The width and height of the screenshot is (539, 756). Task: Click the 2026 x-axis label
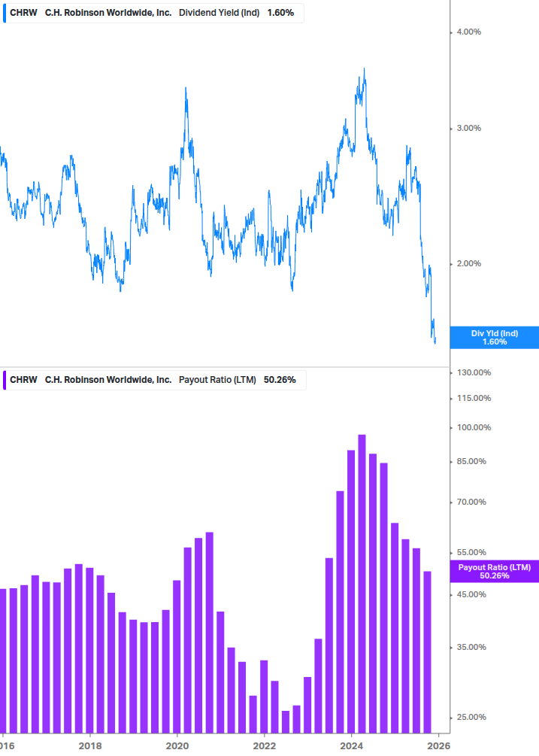pyautogui.click(x=439, y=746)
